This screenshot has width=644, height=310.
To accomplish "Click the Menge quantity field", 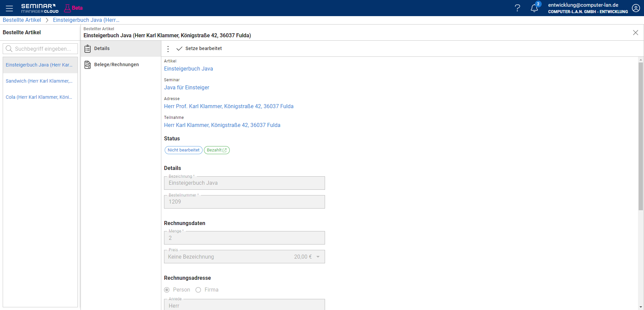I will [245, 238].
